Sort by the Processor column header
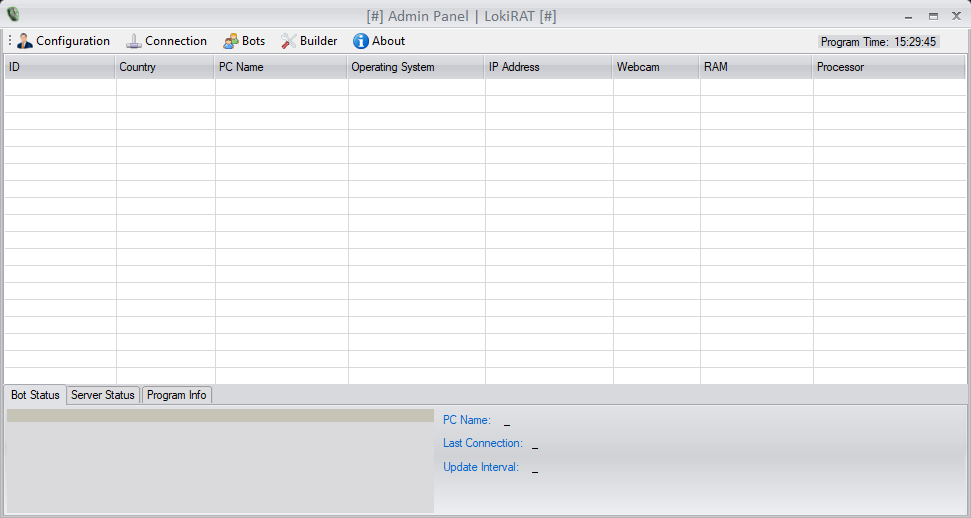971x518 pixels. point(889,67)
